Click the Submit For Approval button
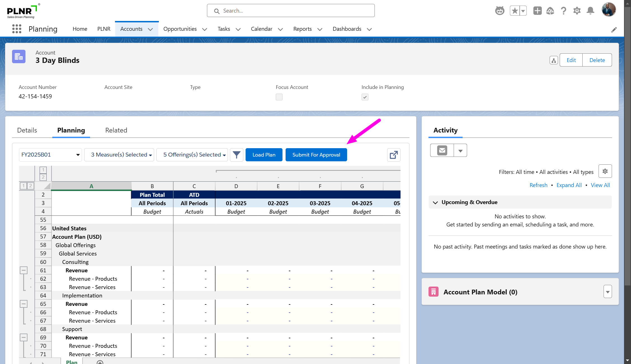This screenshot has height=364, width=631. click(316, 155)
